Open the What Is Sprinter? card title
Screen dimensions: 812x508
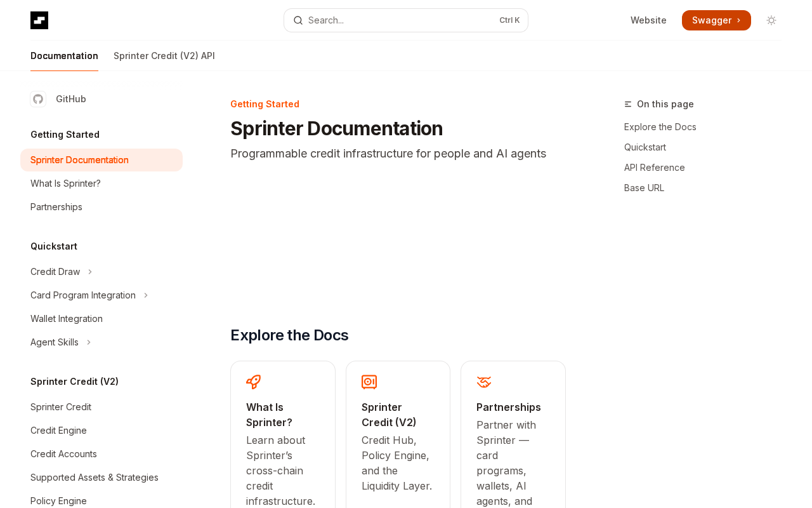click(x=269, y=415)
